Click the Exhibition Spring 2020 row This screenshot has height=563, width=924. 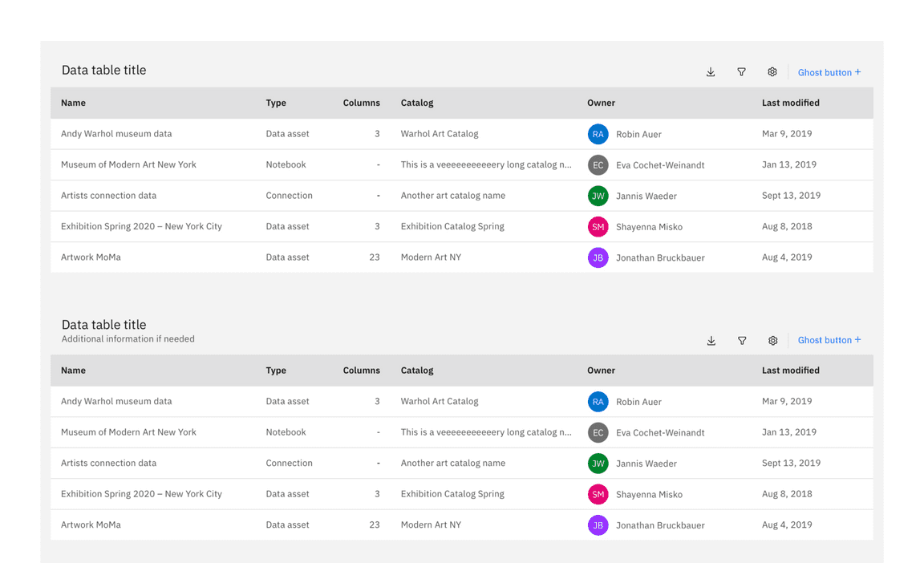click(x=141, y=226)
